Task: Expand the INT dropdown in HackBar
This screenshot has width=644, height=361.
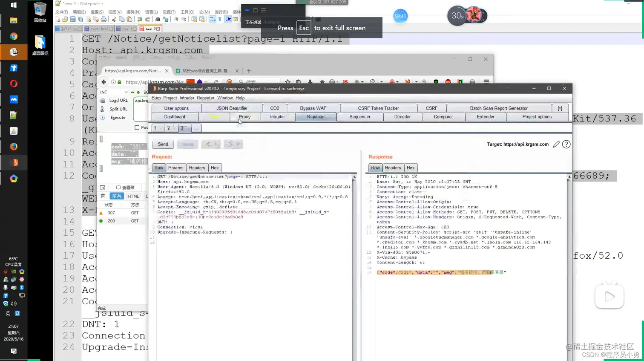Action: [114, 92]
